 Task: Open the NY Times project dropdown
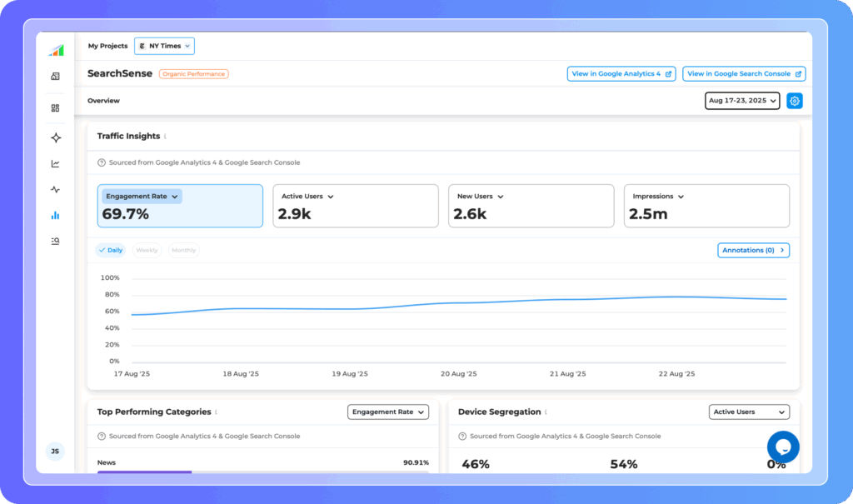[x=165, y=46]
